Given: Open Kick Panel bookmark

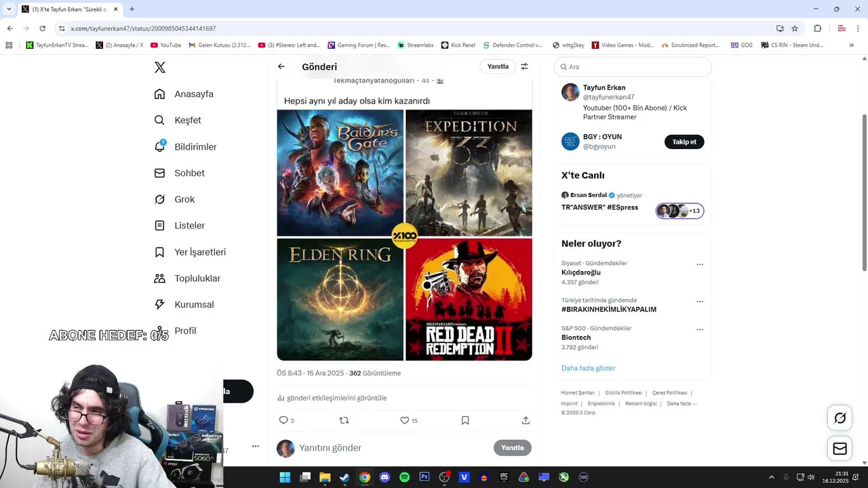Looking at the screenshot, I should [x=458, y=45].
